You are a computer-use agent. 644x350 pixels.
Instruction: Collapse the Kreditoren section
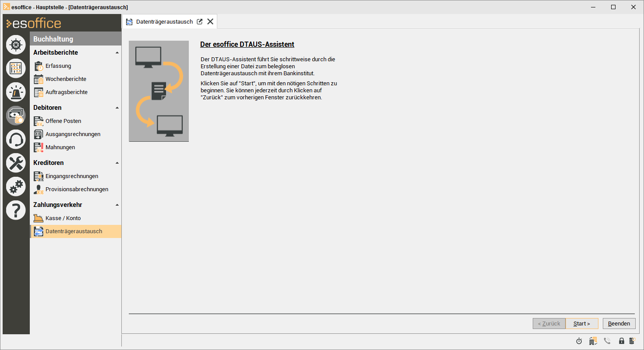117,163
